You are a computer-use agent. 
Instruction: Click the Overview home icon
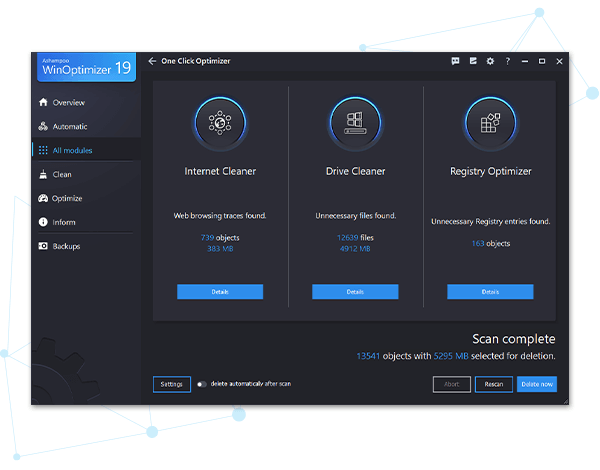tap(43, 102)
